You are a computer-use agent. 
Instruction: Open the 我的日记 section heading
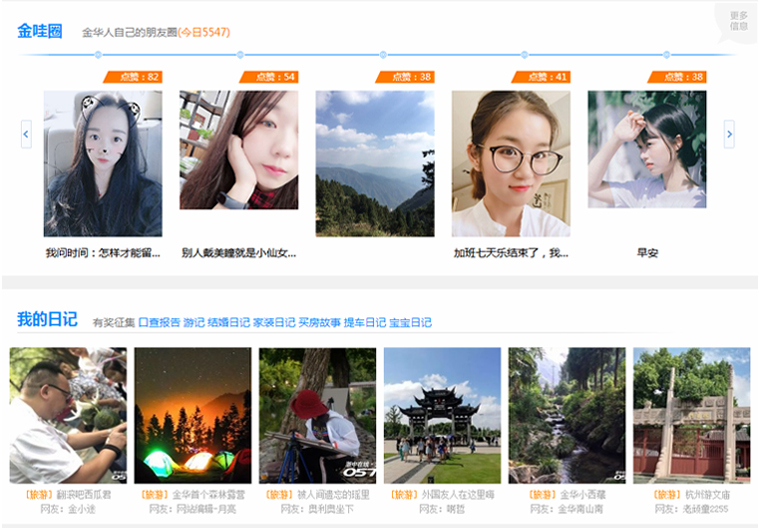tap(47, 320)
